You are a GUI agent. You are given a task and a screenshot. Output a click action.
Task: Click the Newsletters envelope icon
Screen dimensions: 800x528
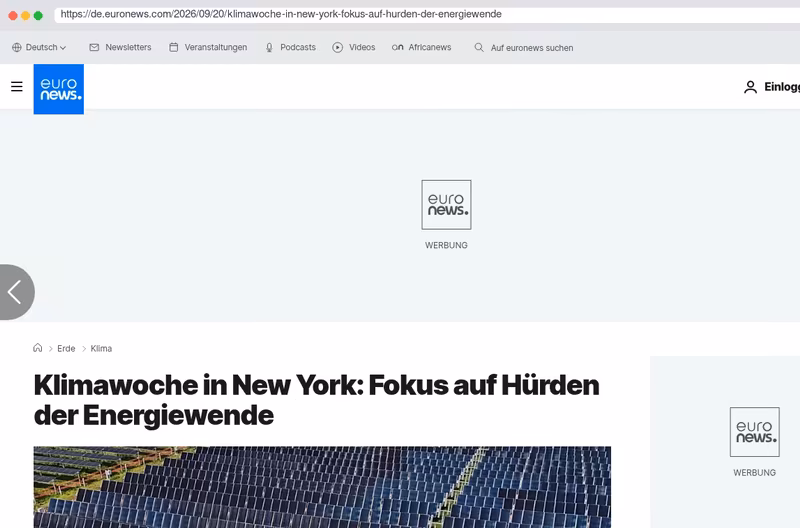click(x=94, y=47)
